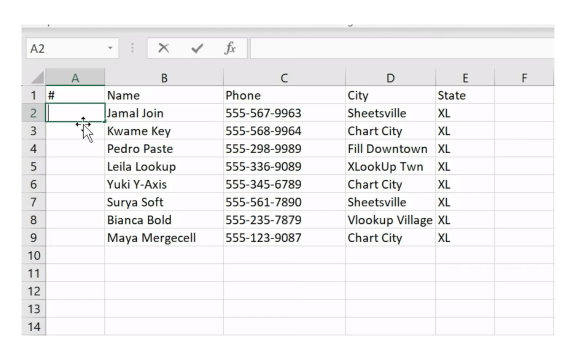The image size is (576, 360).
Task: Click the 'Phone' header cell
Action: pos(284,95)
